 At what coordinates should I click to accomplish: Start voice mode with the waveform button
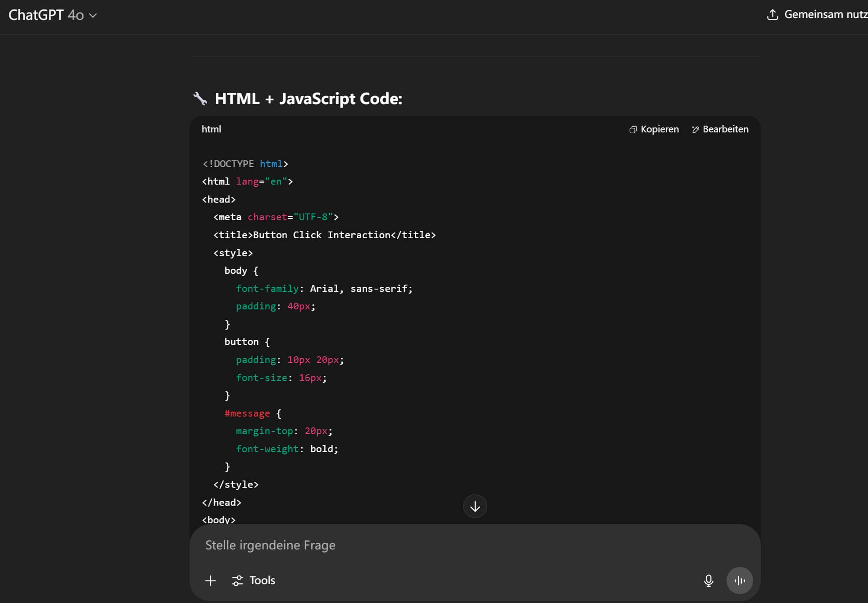(x=739, y=580)
